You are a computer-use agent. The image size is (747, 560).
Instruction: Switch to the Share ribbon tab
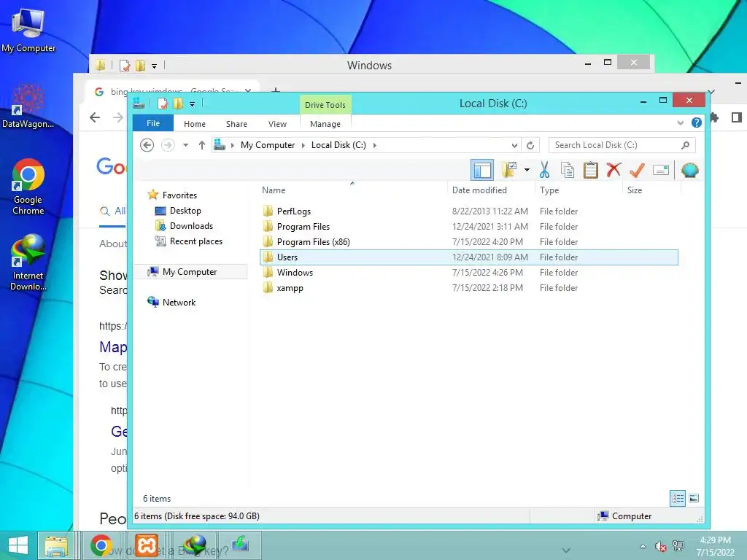pos(236,124)
